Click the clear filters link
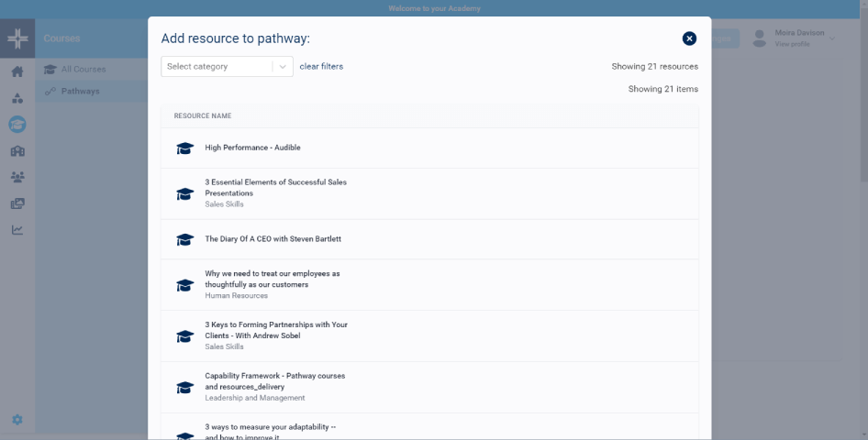This screenshot has height=440, width=868. pos(321,67)
